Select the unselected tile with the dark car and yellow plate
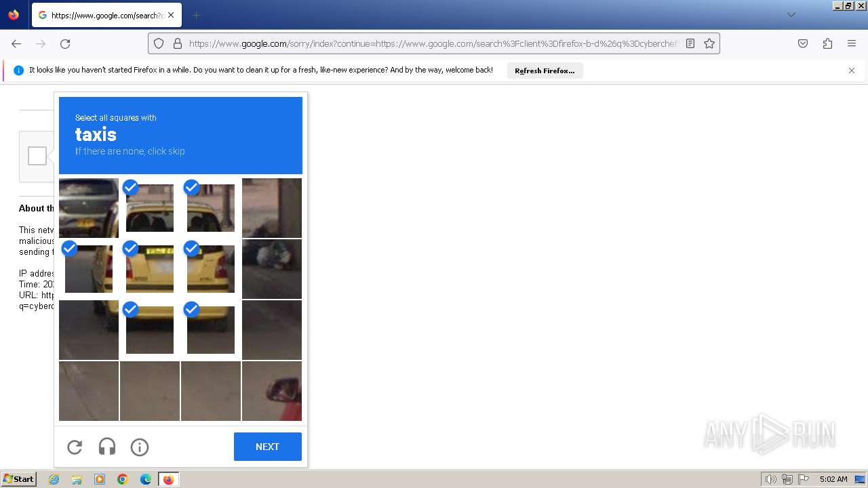Screen dimensions: 868x488 click(x=89, y=208)
